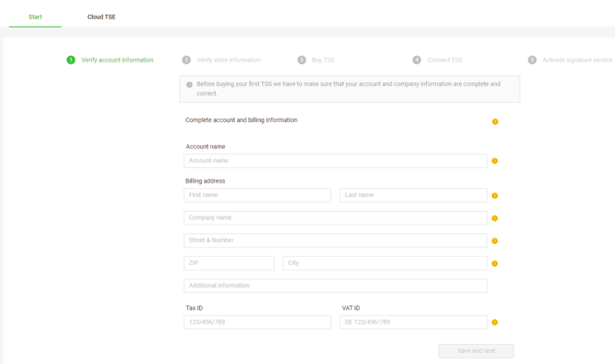Click the warning icon next to Street & Number field
615x364 pixels.
(x=495, y=241)
